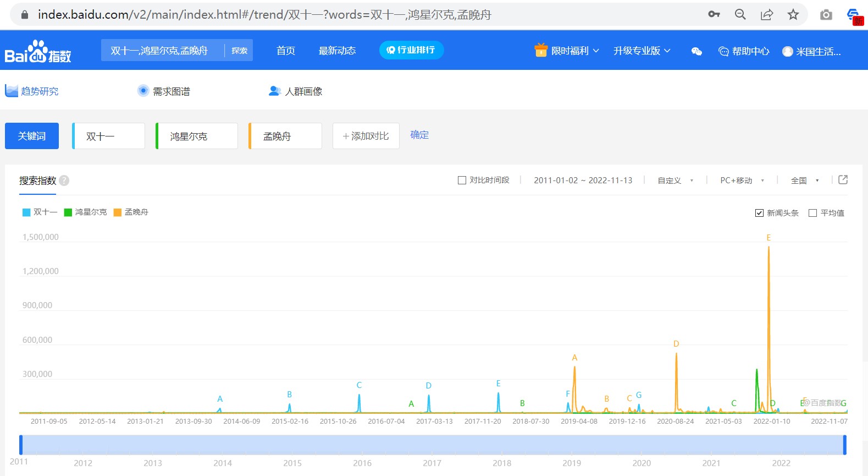Click the user avatar icon

[788, 51]
